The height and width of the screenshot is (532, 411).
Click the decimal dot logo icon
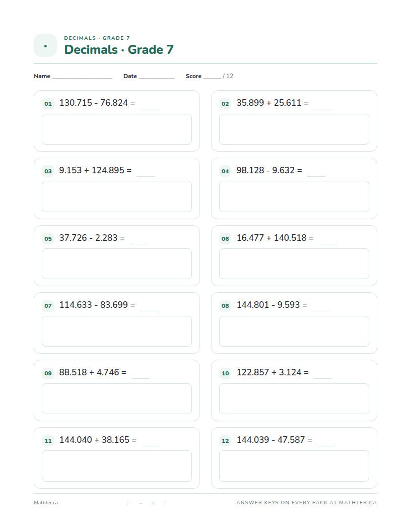pyautogui.click(x=45, y=45)
